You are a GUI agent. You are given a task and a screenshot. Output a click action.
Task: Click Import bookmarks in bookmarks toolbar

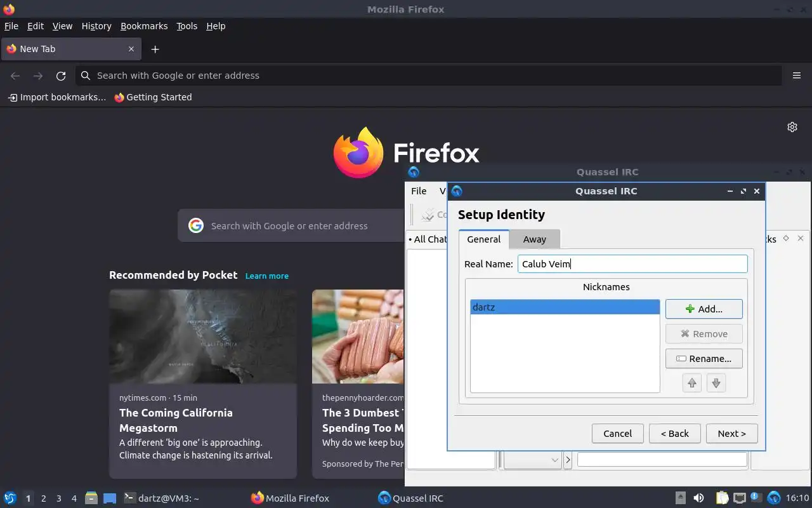[x=57, y=97]
